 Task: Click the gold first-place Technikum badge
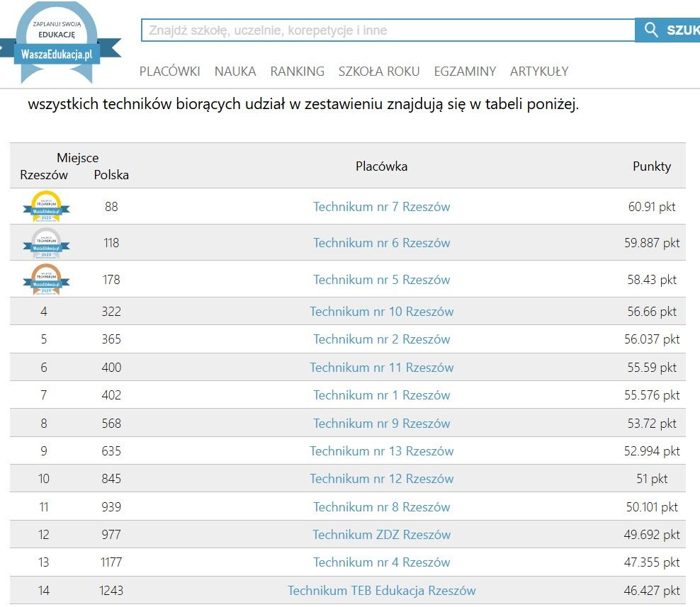[46, 207]
